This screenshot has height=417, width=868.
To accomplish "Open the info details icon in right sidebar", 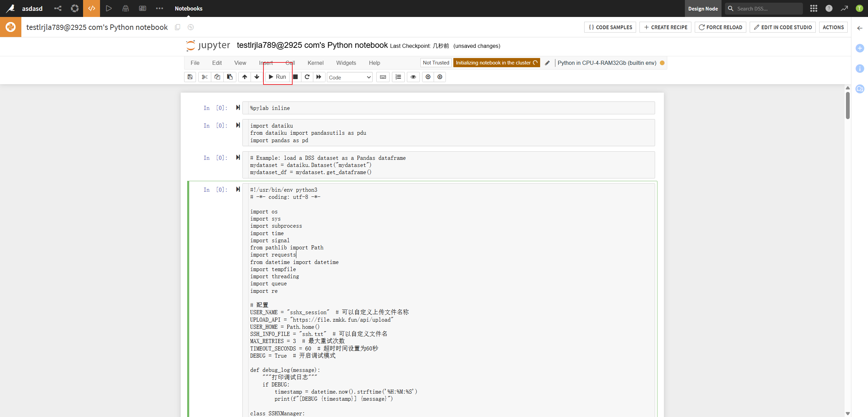I will (x=860, y=69).
